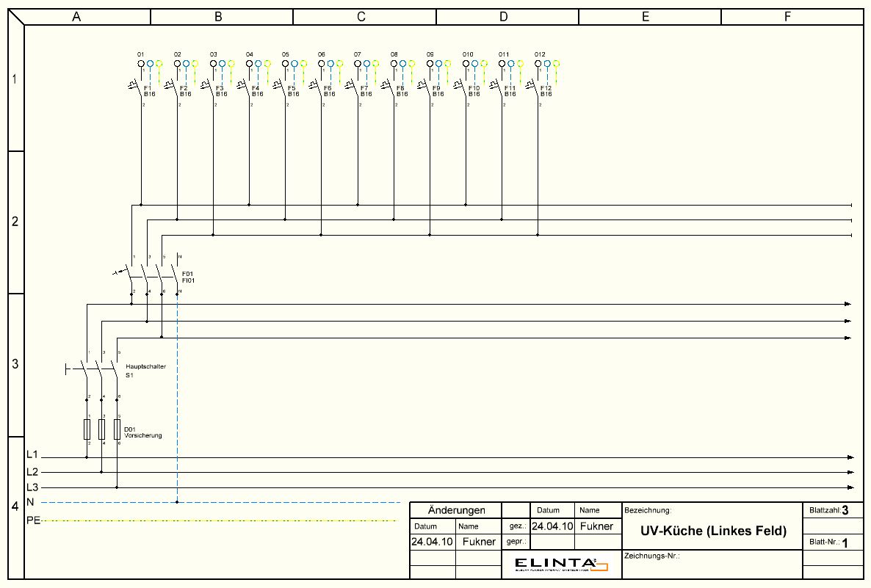Select the L1 line label

[32, 455]
